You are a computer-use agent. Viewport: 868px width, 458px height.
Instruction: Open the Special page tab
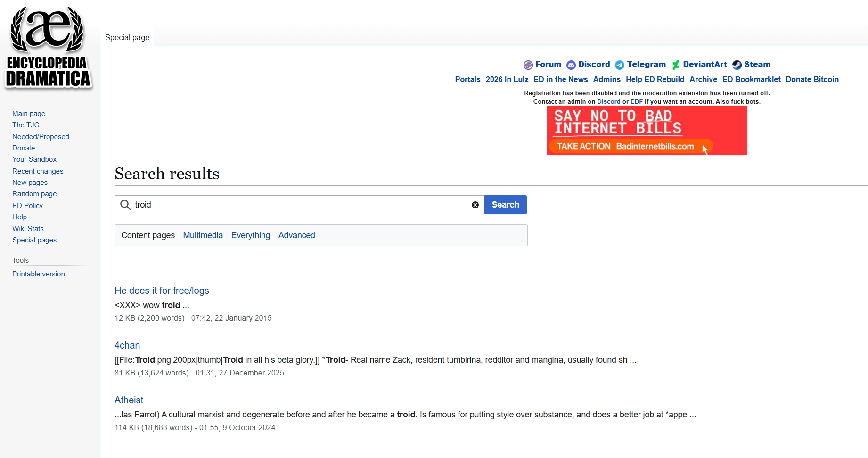(127, 37)
